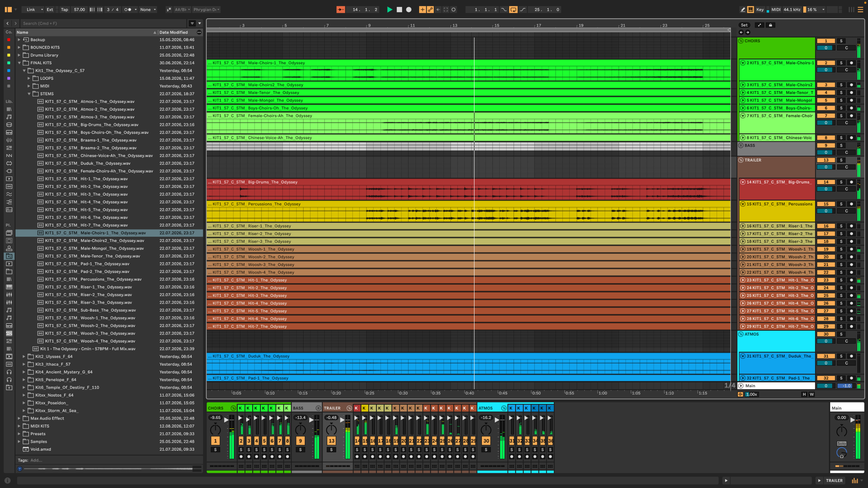The image size is (868, 488).
Task: Click the Set locator button
Action: coord(745,25)
